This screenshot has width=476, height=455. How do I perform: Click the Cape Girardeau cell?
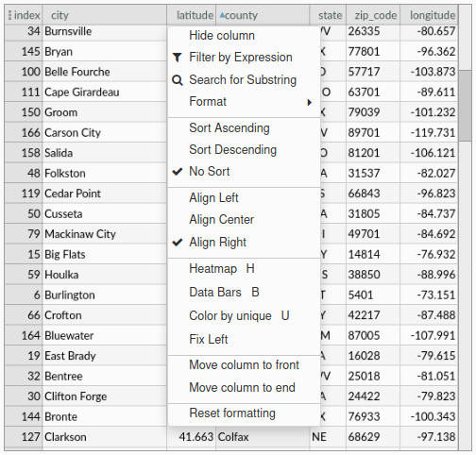coord(105,93)
